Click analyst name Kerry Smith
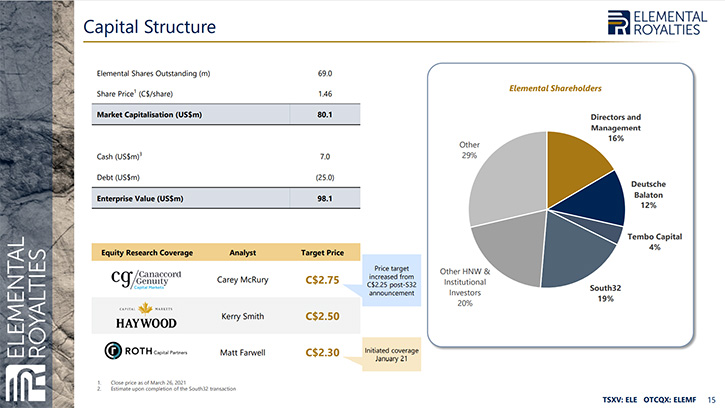 tap(243, 316)
